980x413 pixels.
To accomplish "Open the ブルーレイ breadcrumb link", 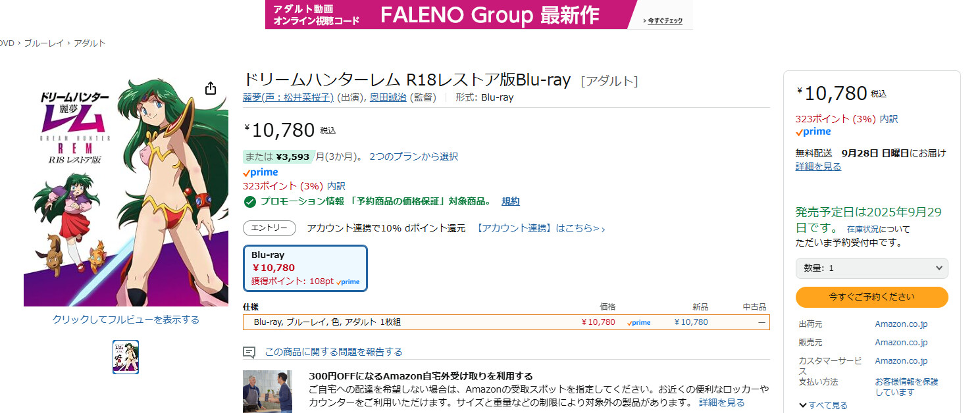I will click(x=44, y=43).
